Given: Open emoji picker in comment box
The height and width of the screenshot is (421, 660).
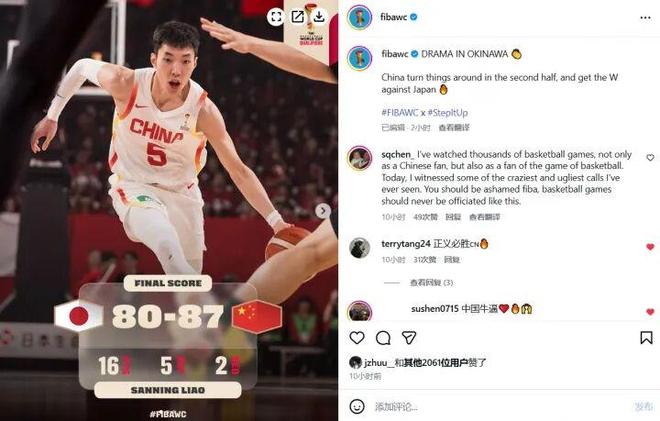Looking at the screenshot, I should tap(357, 406).
